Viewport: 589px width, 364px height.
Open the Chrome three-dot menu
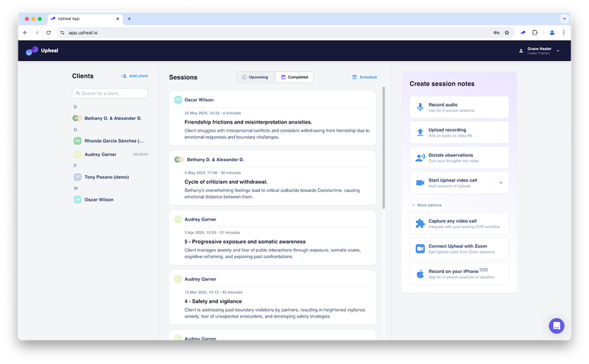point(563,32)
